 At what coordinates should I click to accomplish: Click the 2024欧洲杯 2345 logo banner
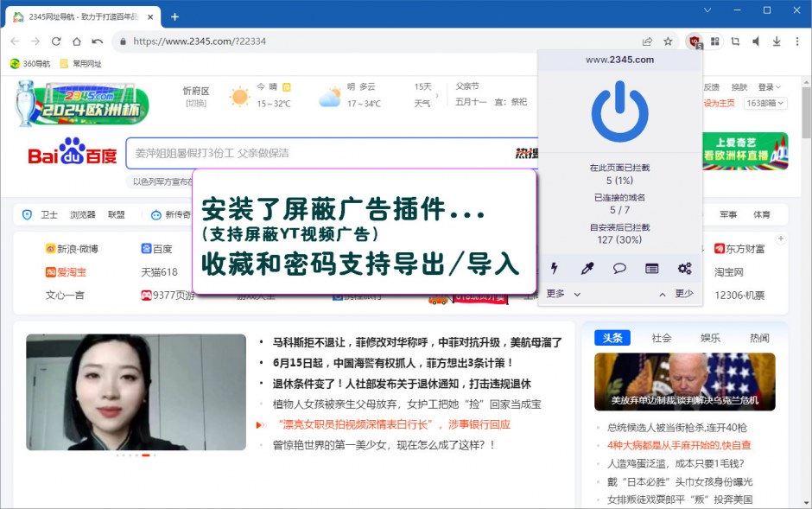tap(82, 104)
